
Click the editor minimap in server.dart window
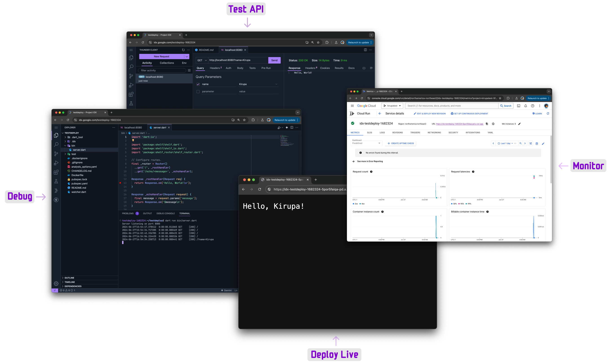(x=287, y=141)
